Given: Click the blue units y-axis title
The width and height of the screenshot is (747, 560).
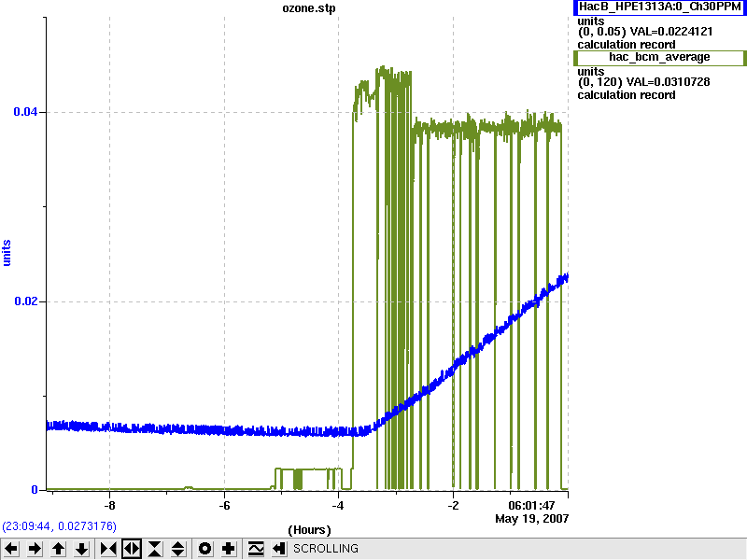Looking at the screenshot, I should (7, 253).
